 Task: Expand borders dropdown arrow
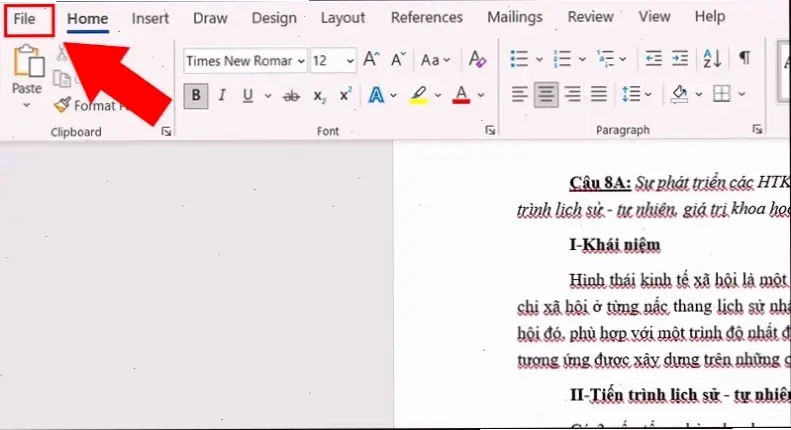(x=742, y=94)
